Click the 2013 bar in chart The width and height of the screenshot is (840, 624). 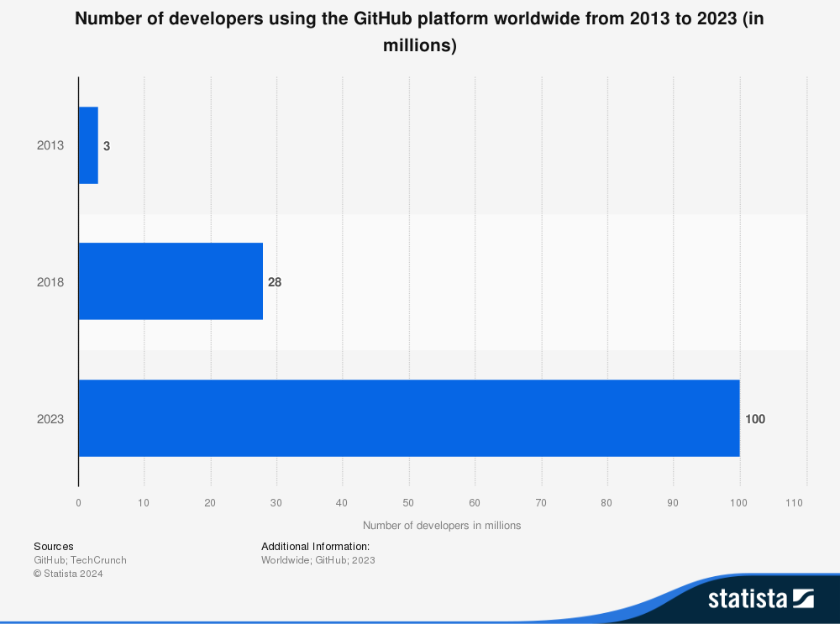click(x=88, y=145)
